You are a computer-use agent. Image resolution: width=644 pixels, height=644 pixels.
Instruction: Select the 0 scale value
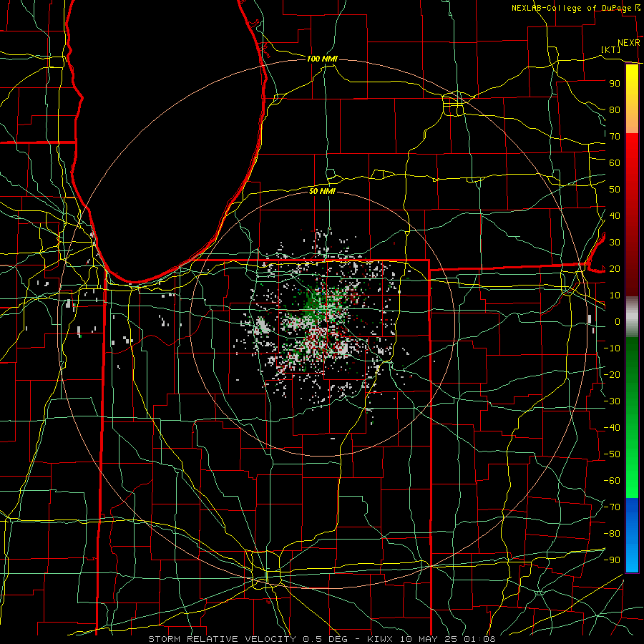618,322
